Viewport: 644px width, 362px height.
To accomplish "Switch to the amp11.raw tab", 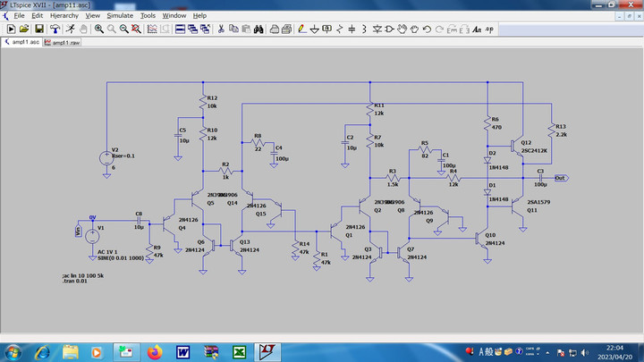I will (x=64, y=42).
